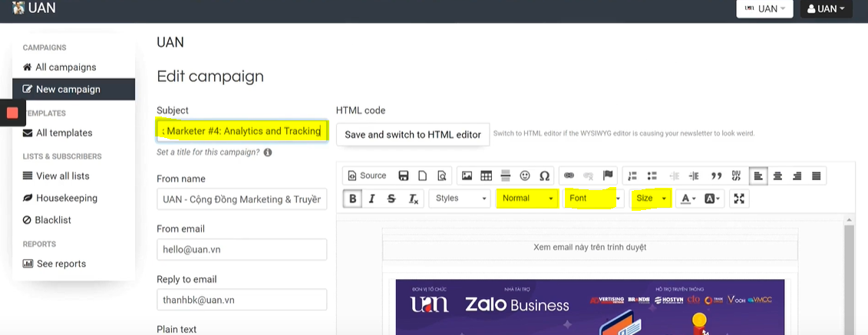The width and height of the screenshot is (868, 335).
Task: Insert a table with the Table icon
Action: pyautogui.click(x=486, y=176)
